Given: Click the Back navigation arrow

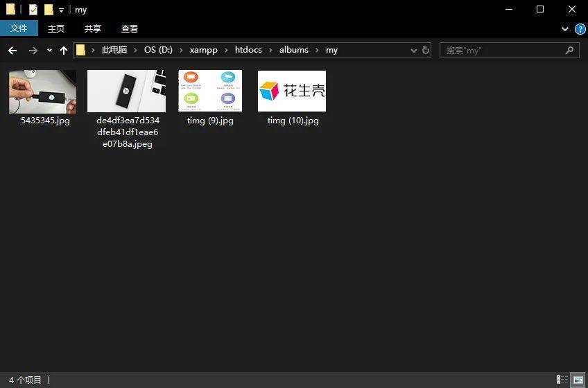Looking at the screenshot, I should coord(12,51).
